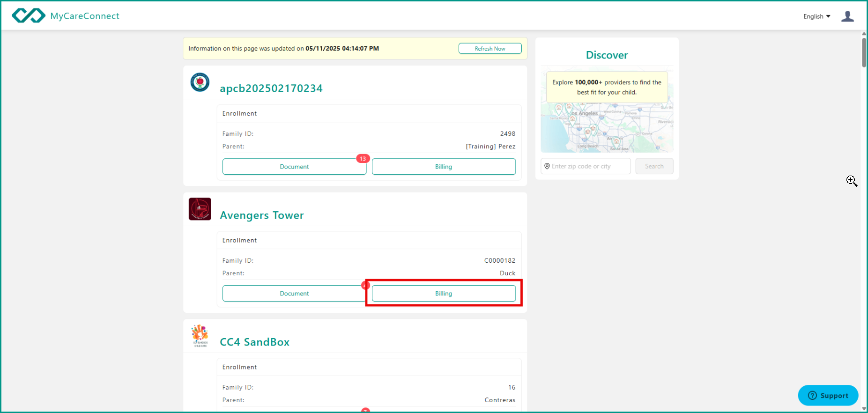Open the CC4 SandBox provider title
The width and height of the screenshot is (868, 413).
click(255, 342)
